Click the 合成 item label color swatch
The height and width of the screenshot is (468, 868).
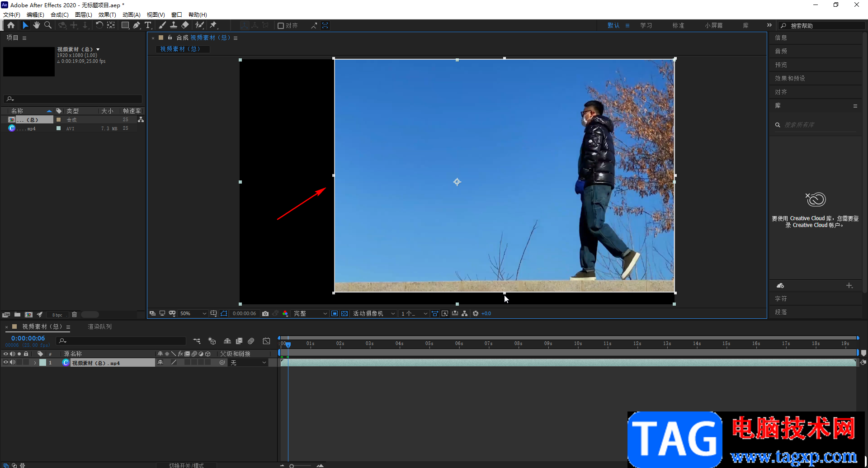tap(58, 120)
